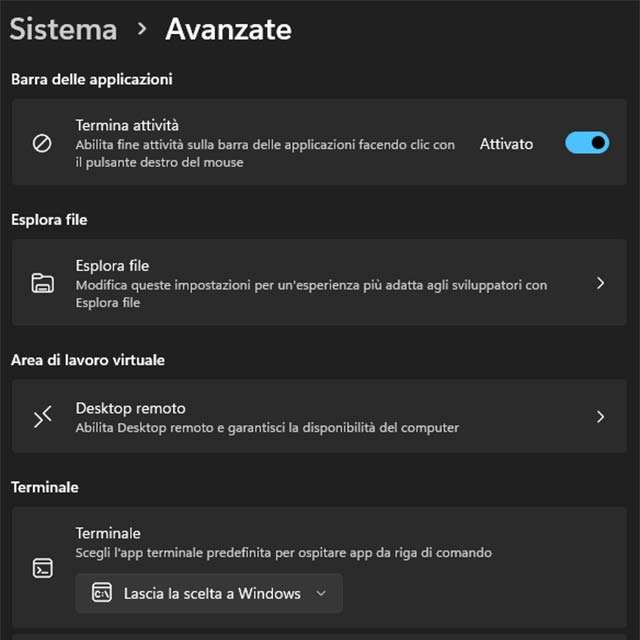Screen dimensions: 640x640
Task: Click the Esplora file folder icon
Action: click(42, 283)
